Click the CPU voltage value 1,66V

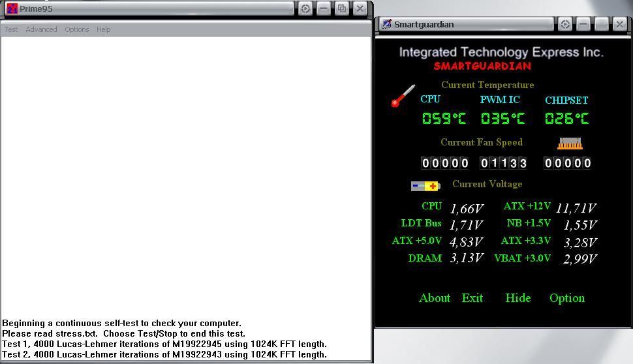coord(467,209)
